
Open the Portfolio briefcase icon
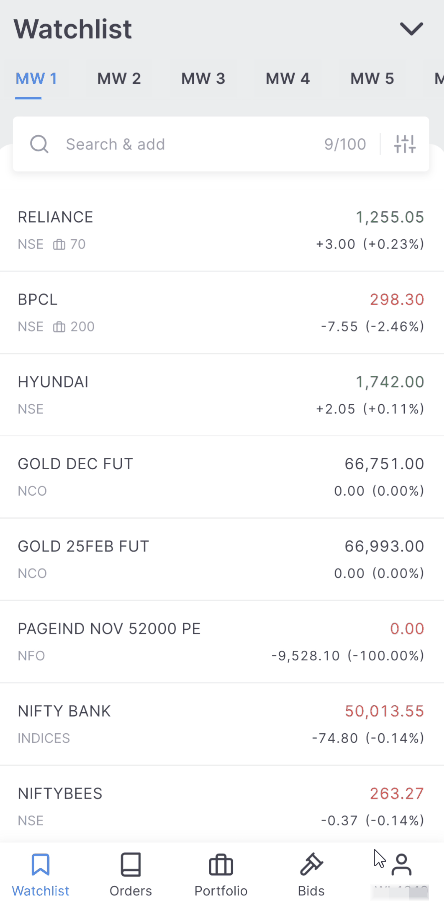(x=221, y=865)
